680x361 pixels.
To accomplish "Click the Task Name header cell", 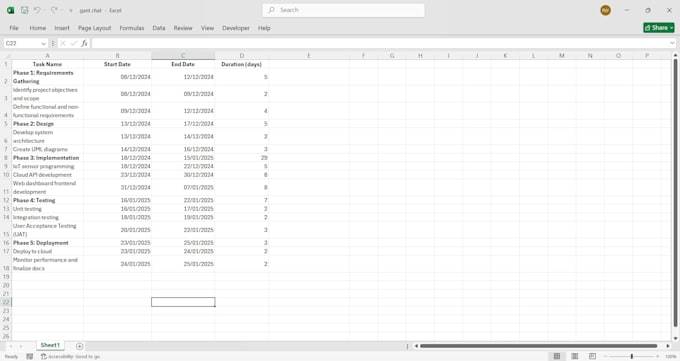I will 48,64.
